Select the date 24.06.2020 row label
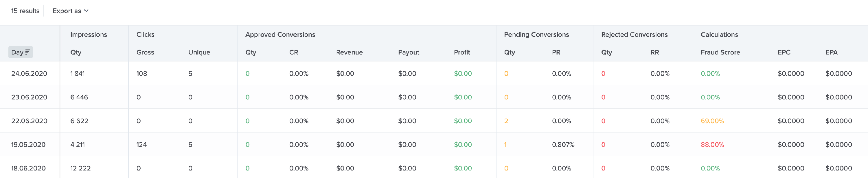The image size is (868, 178). (x=29, y=73)
